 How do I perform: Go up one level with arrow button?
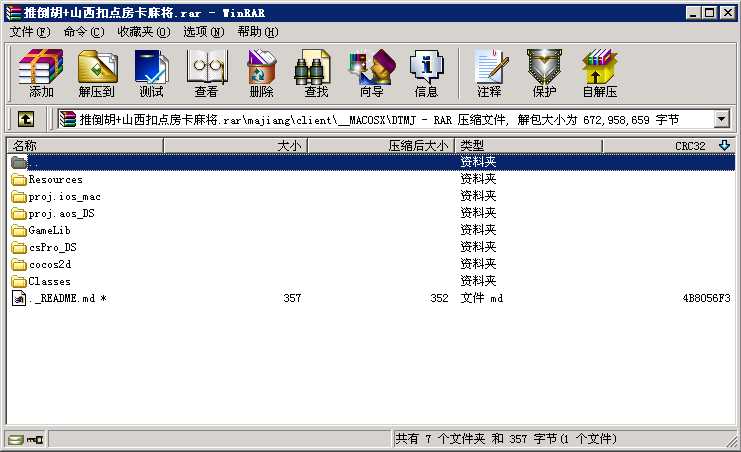26,119
